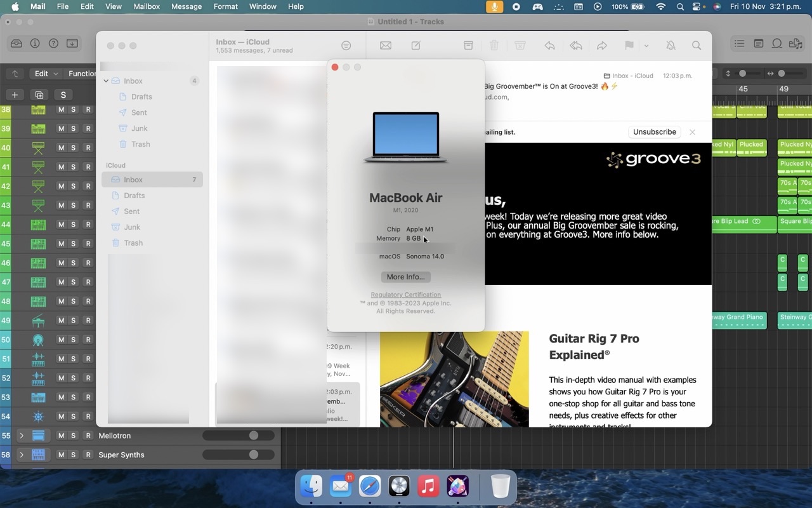This screenshot has width=812, height=508.
Task: Mute track 44 in Logic
Action: click(62, 225)
